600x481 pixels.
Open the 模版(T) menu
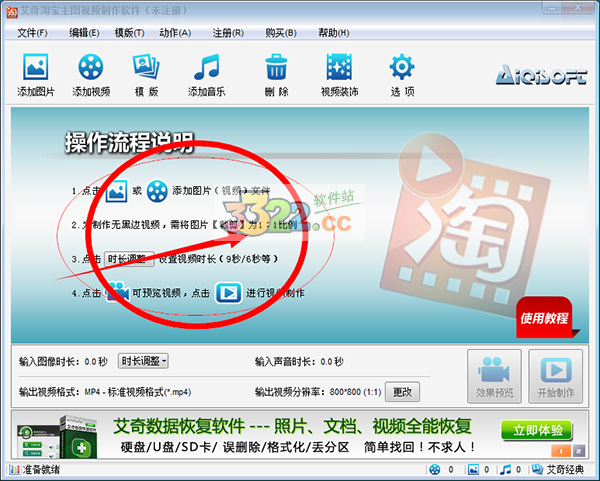(x=129, y=33)
